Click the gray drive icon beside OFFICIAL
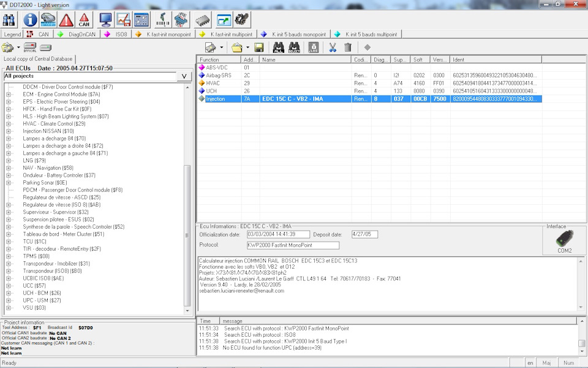 click(45, 48)
